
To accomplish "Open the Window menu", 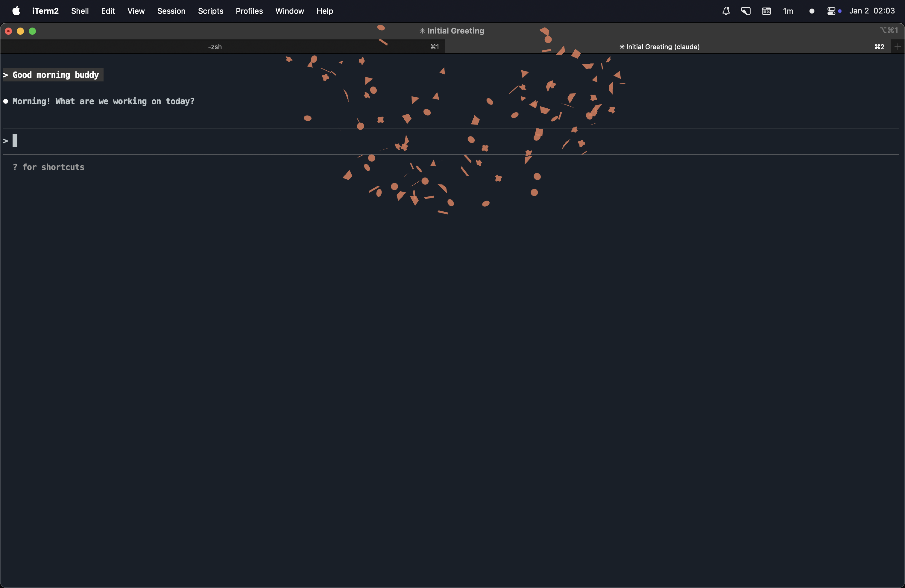I will pos(289,11).
